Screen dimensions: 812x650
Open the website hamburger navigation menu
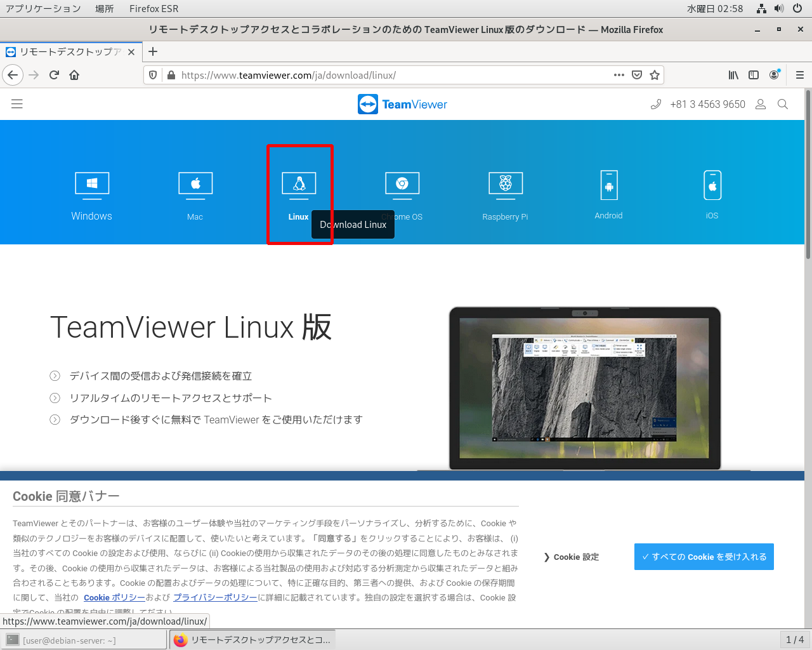tap(17, 104)
